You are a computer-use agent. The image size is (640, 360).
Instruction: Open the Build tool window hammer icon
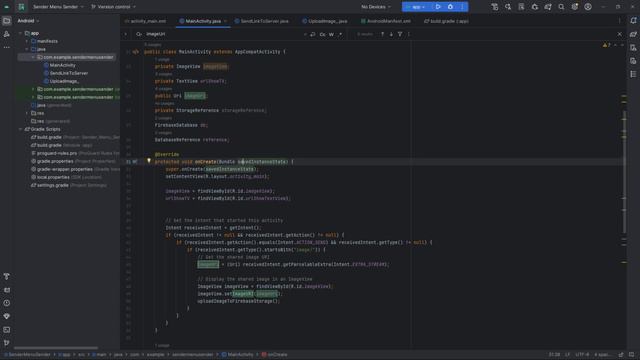click(7, 277)
